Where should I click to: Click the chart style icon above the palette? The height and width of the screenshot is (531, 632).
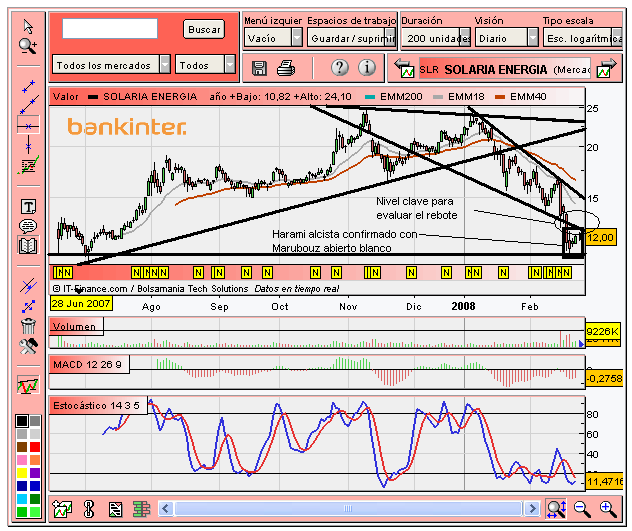coord(28,385)
